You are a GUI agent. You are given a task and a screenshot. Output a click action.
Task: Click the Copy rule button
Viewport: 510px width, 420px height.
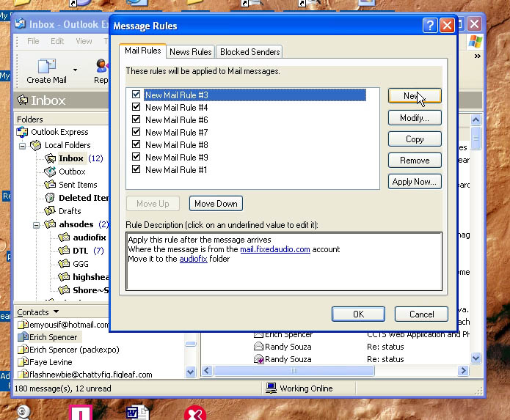click(415, 139)
